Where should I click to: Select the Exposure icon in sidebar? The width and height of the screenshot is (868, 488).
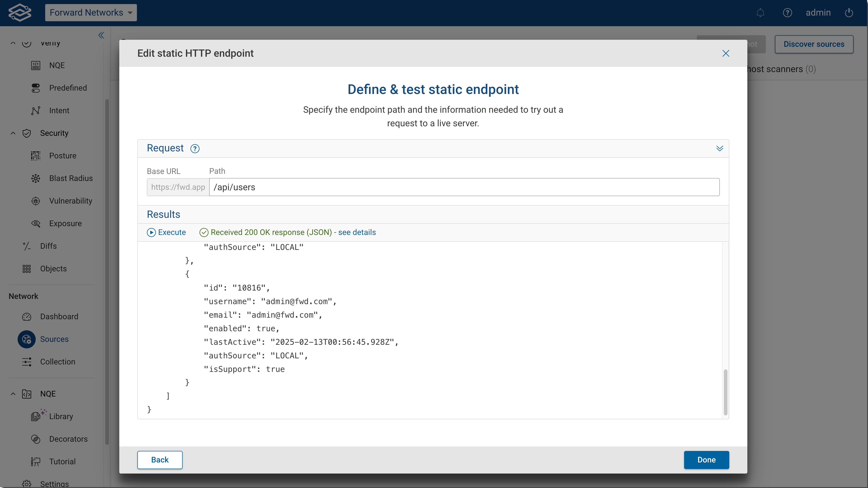tap(36, 223)
